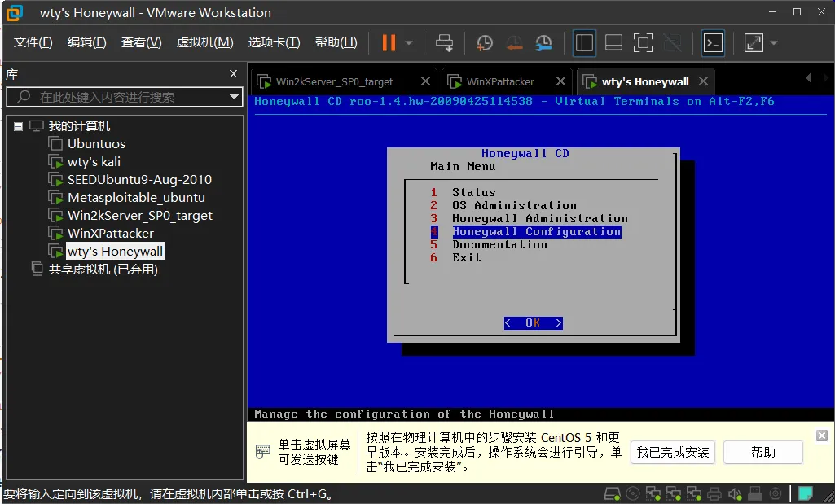The height and width of the screenshot is (504, 835).
Task: Open the snapshot manager wrench-clock icon
Action: click(x=543, y=42)
